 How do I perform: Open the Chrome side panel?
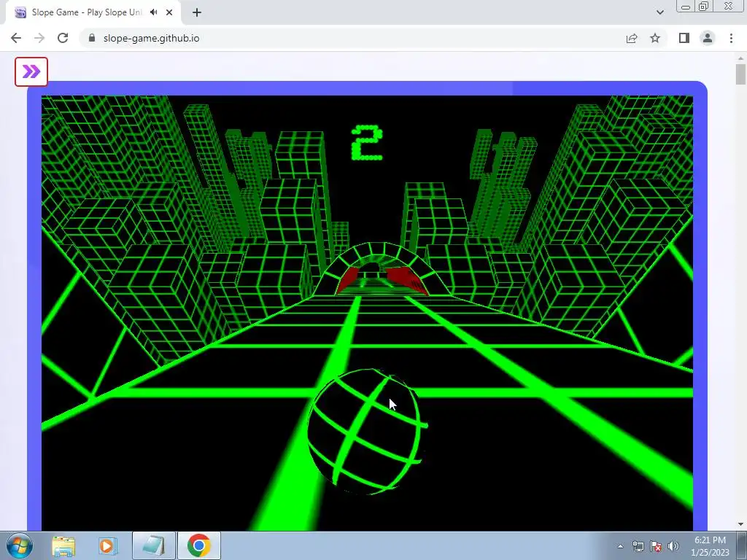684,38
